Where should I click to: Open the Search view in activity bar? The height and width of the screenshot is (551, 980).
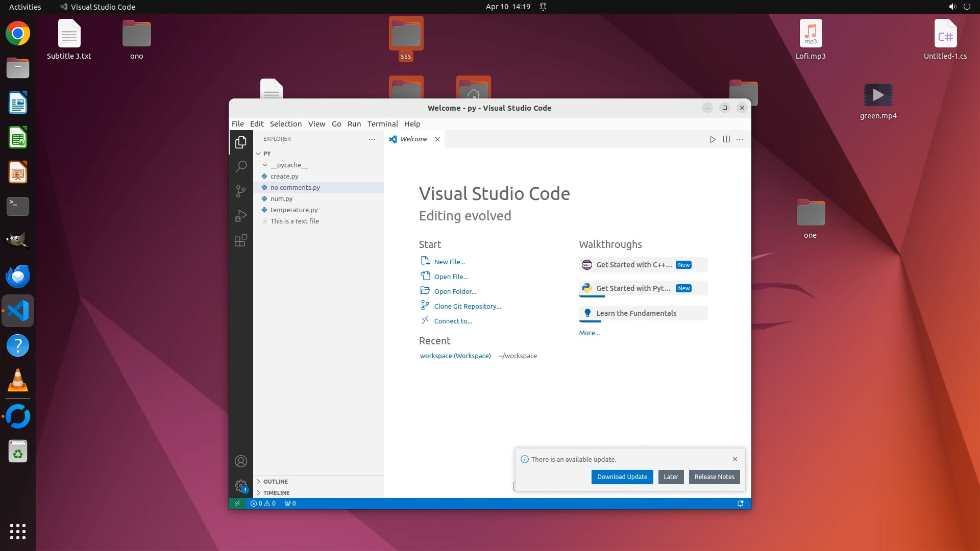pyautogui.click(x=241, y=167)
